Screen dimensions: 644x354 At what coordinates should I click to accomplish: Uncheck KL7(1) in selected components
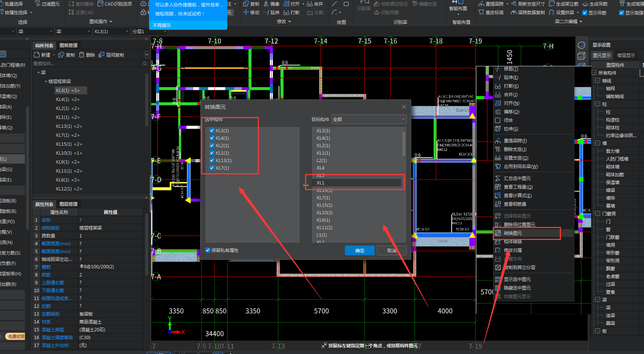click(x=212, y=168)
